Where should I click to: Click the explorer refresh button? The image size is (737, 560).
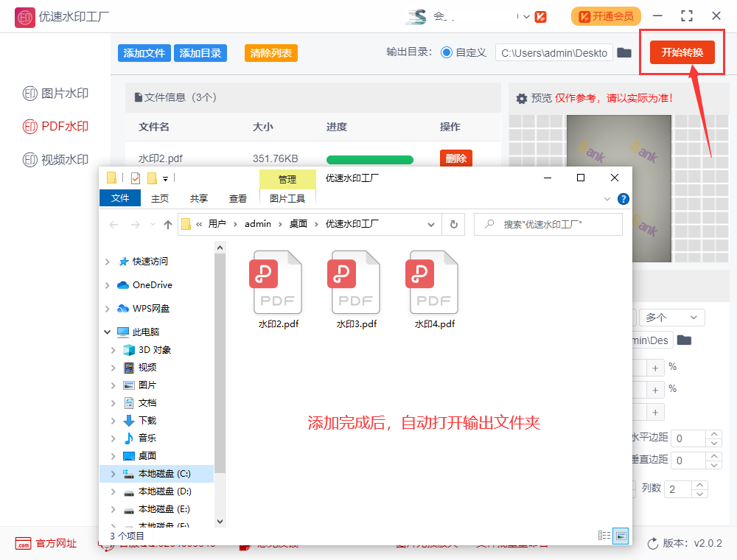click(x=453, y=225)
